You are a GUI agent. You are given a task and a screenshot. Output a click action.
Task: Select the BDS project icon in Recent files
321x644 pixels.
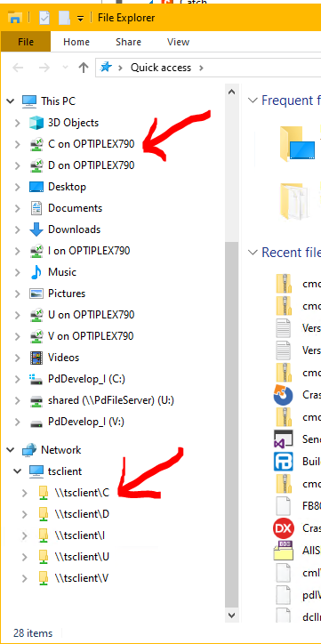(284, 551)
